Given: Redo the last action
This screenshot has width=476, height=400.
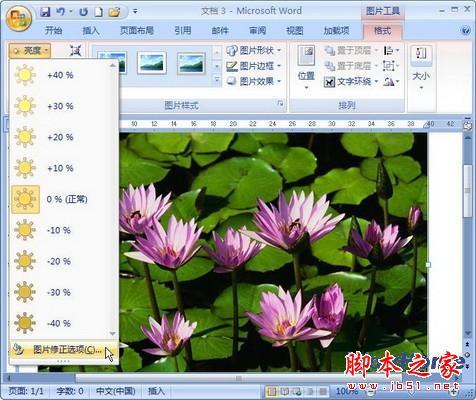Looking at the screenshot, I should click(83, 12).
